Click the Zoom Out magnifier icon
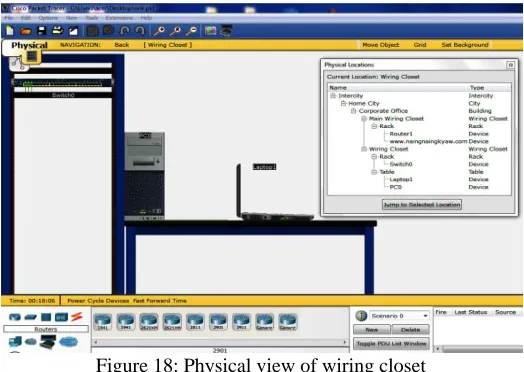 [x=191, y=31]
